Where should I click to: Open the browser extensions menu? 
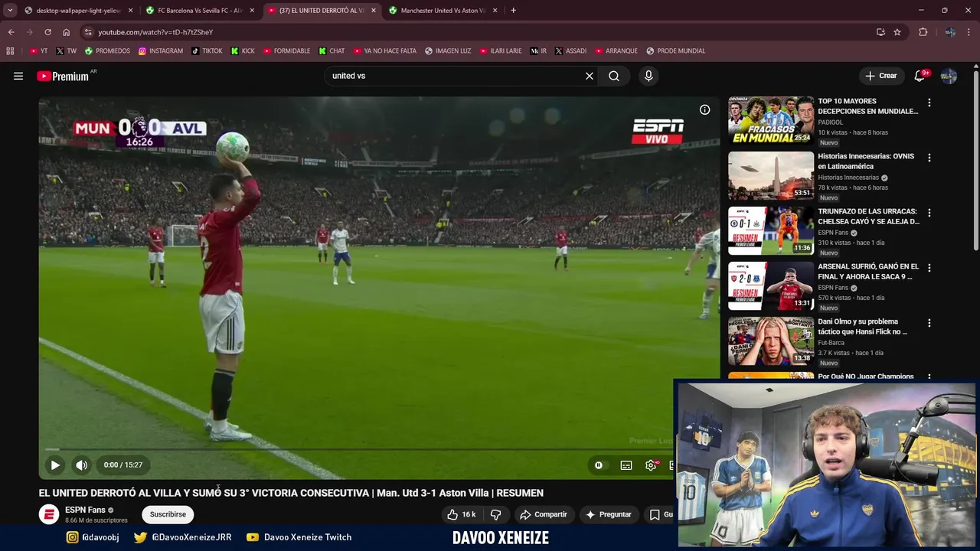923,32
